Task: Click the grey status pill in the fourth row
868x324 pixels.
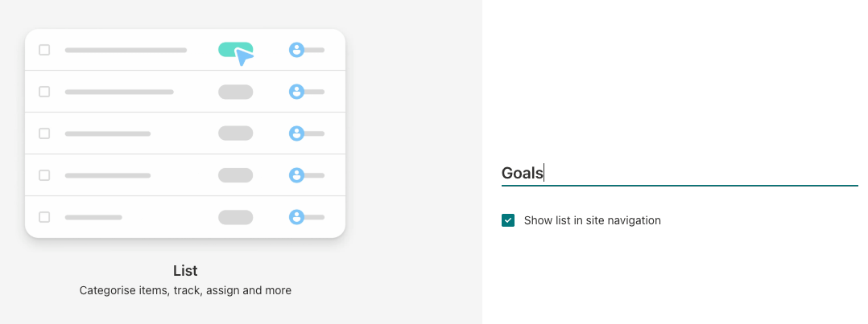Action: coord(236,175)
